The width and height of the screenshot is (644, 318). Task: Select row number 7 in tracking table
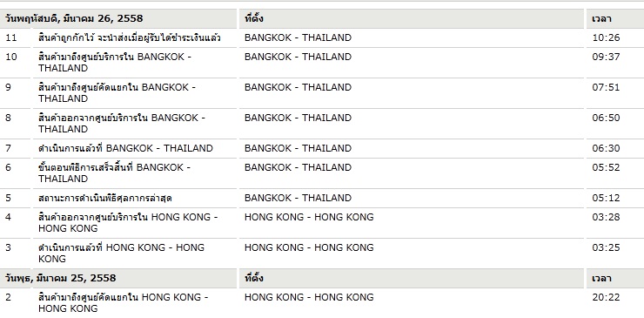(8, 148)
